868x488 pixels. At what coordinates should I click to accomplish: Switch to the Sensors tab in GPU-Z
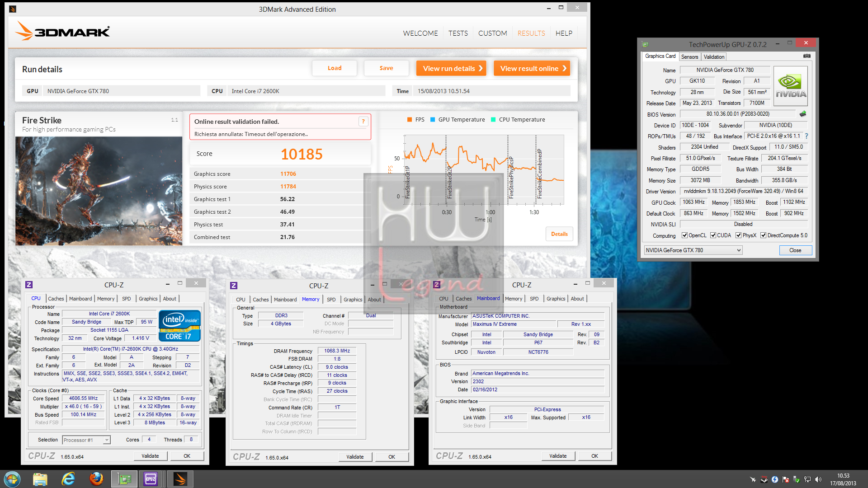pos(689,57)
